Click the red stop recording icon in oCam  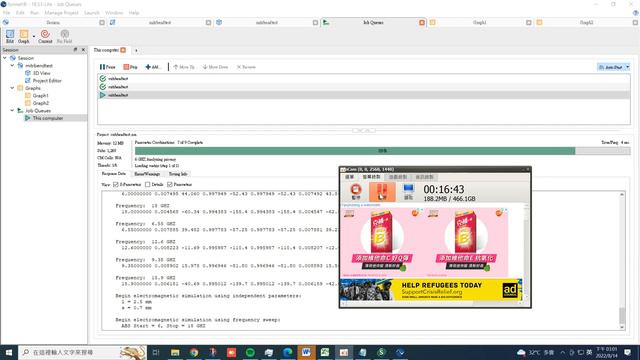tap(356, 191)
